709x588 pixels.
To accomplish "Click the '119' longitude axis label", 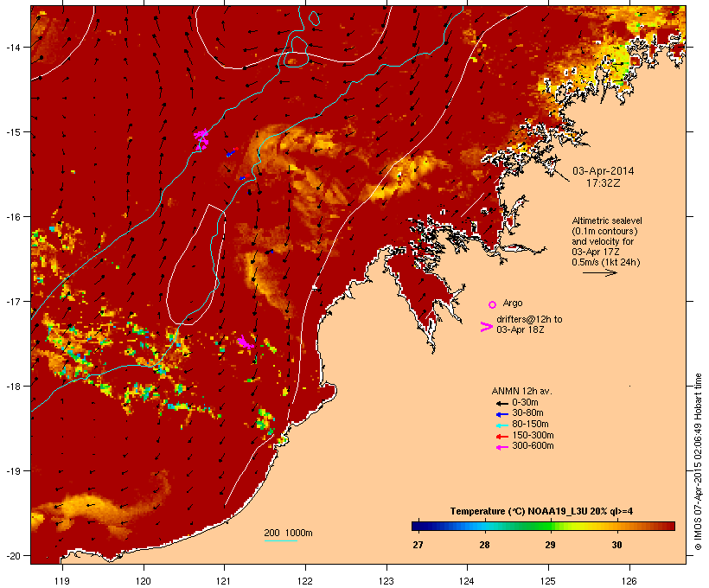I will click(x=62, y=581).
